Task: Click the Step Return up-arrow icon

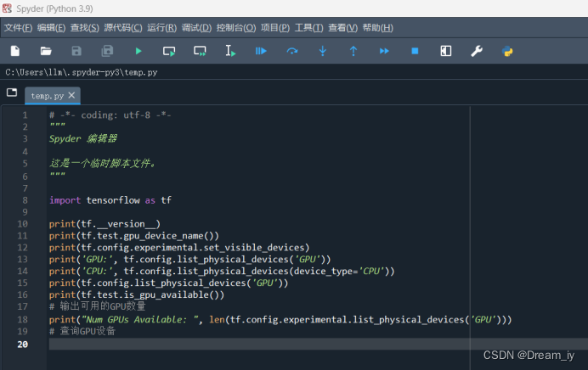Action: (353, 51)
